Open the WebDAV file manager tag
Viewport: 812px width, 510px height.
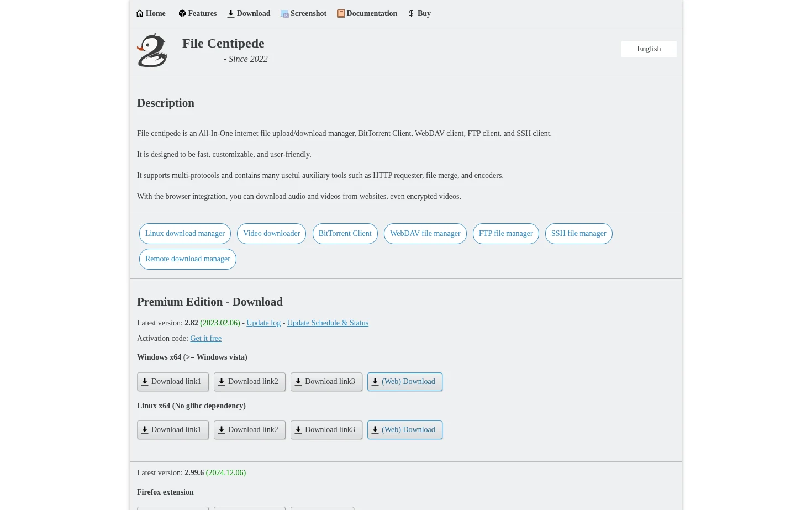(x=425, y=234)
